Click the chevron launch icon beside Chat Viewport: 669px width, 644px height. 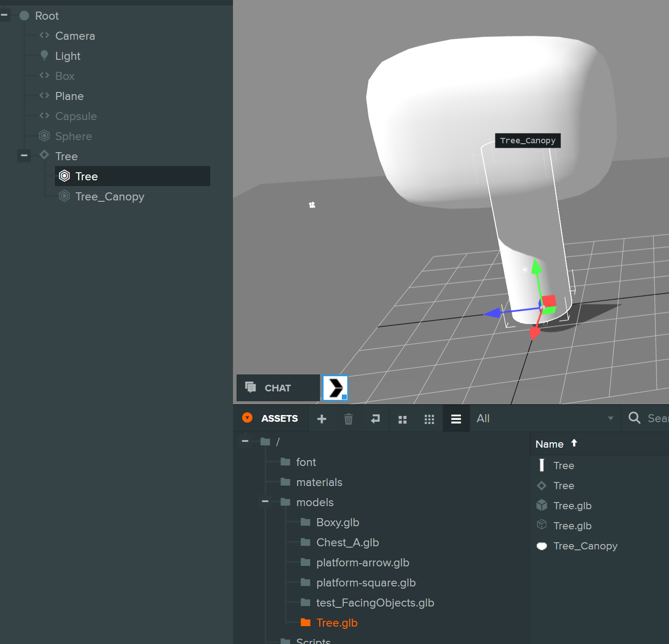[x=335, y=388]
